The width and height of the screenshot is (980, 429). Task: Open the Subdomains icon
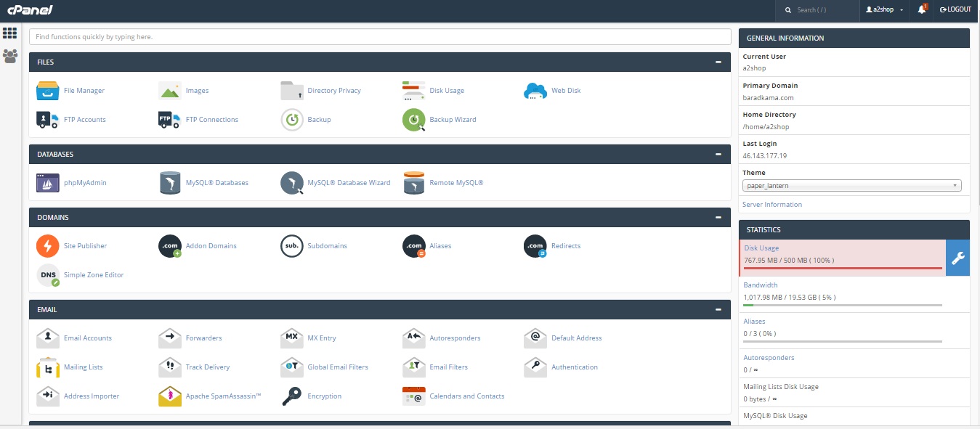pyautogui.click(x=292, y=246)
